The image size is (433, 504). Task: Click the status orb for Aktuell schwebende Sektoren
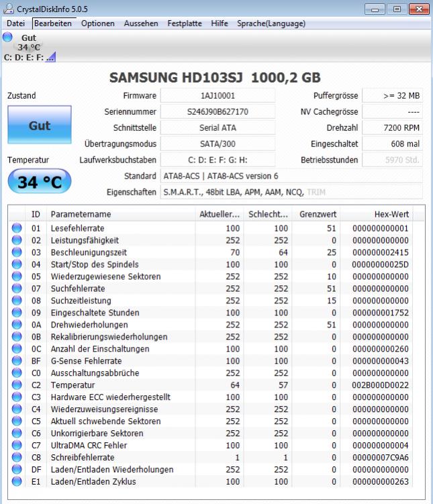[17, 421]
